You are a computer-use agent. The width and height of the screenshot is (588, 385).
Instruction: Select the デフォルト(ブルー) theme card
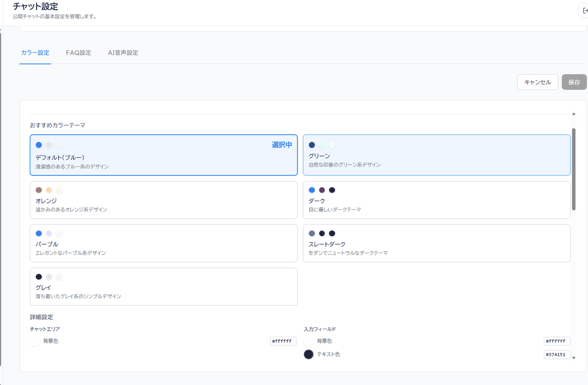pos(163,155)
